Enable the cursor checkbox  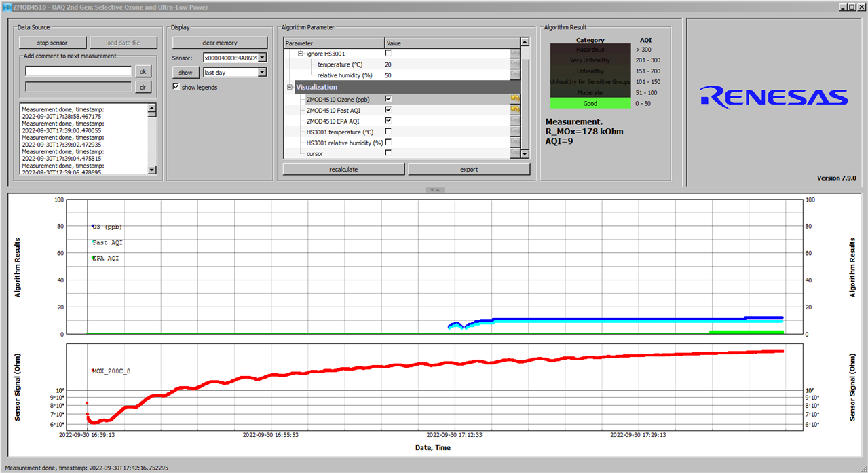point(388,153)
